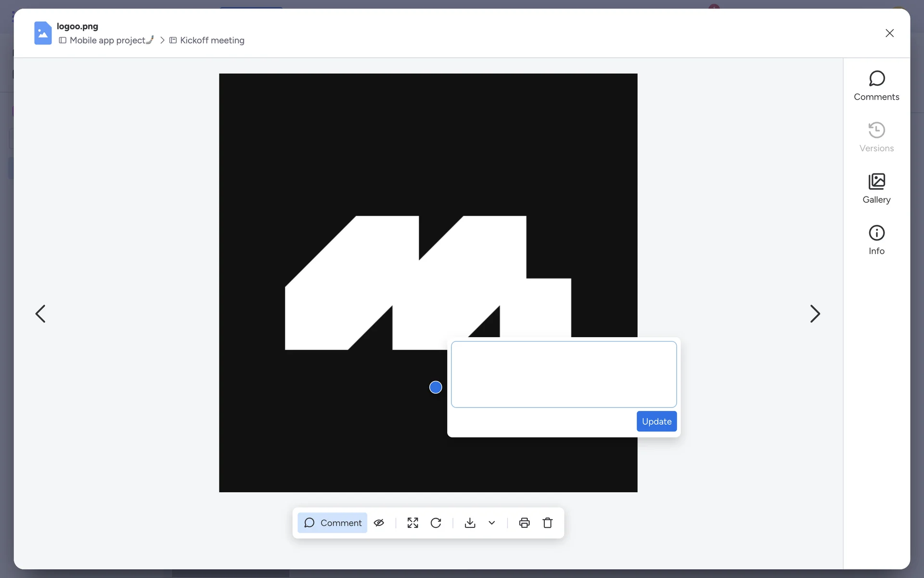Toggle annotation visibility with the eye icon

click(379, 523)
